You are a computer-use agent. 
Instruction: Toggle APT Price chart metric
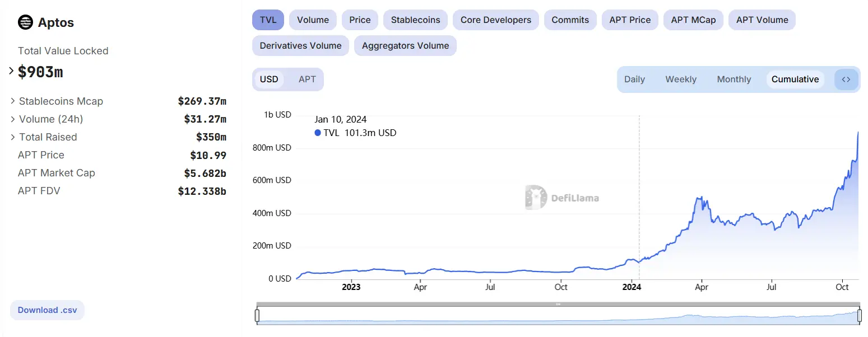pyautogui.click(x=630, y=20)
